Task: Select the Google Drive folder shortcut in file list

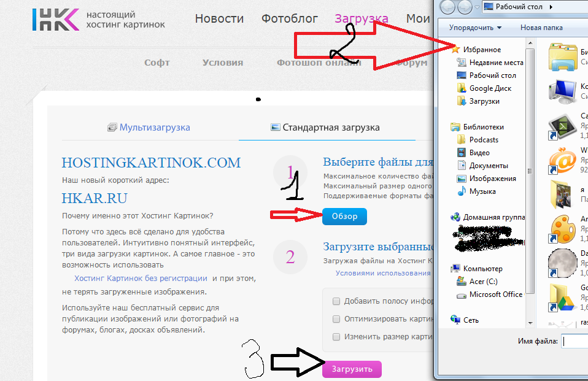Action: point(562,298)
